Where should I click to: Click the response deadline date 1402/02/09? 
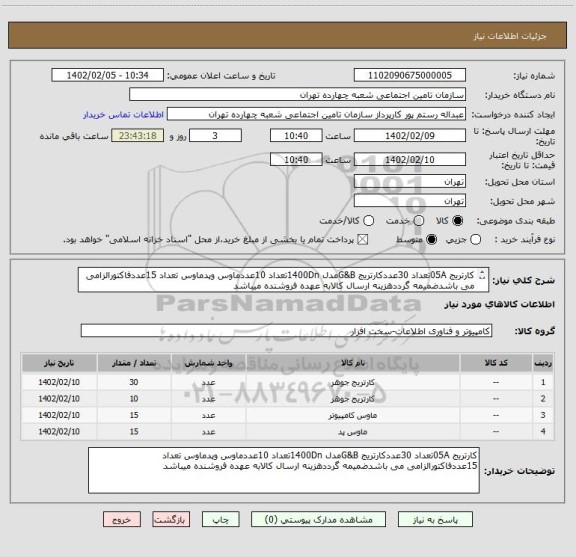pyautogui.click(x=410, y=136)
